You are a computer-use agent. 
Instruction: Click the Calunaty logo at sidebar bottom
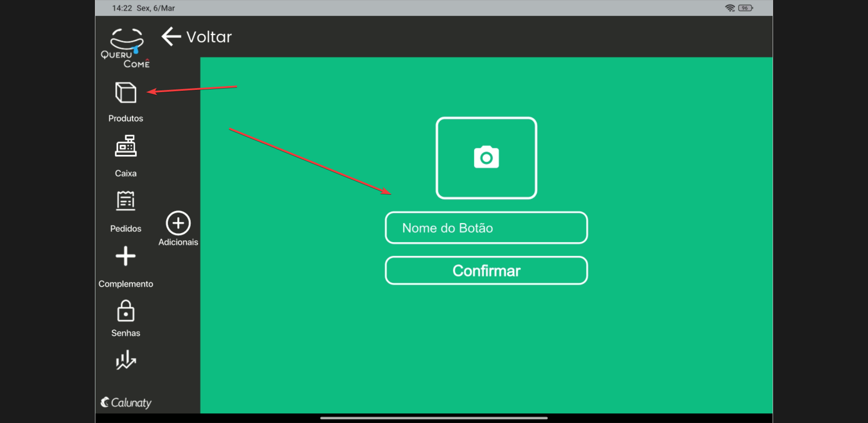point(126,402)
